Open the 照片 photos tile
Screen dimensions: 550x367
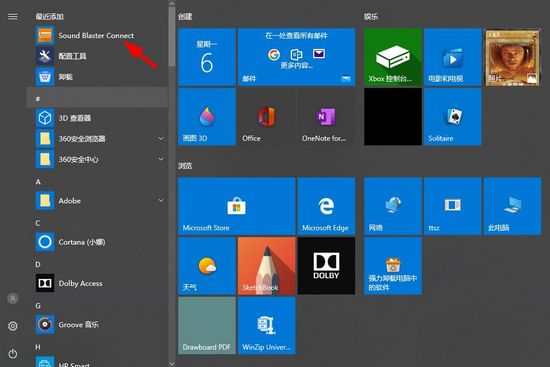[512, 57]
